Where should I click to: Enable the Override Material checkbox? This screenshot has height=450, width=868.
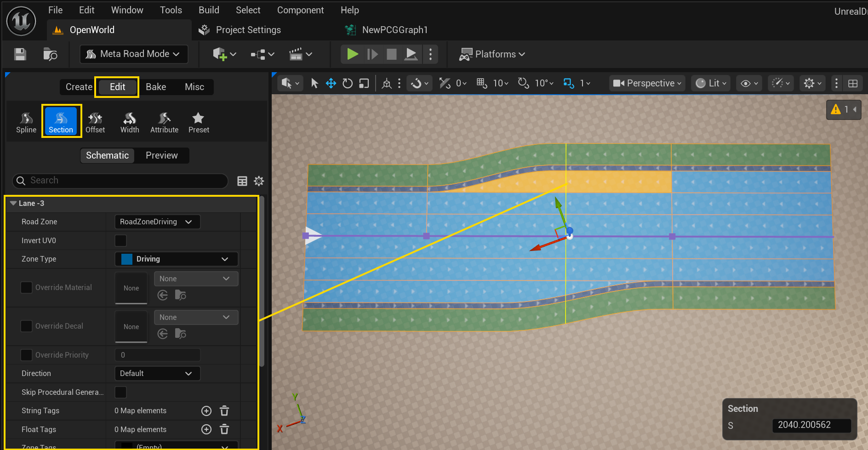point(27,287)
